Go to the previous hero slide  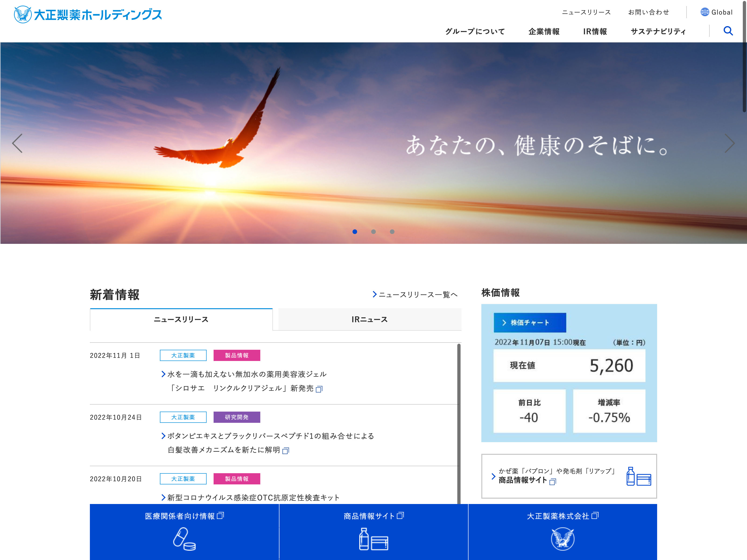tap(18, 143)
